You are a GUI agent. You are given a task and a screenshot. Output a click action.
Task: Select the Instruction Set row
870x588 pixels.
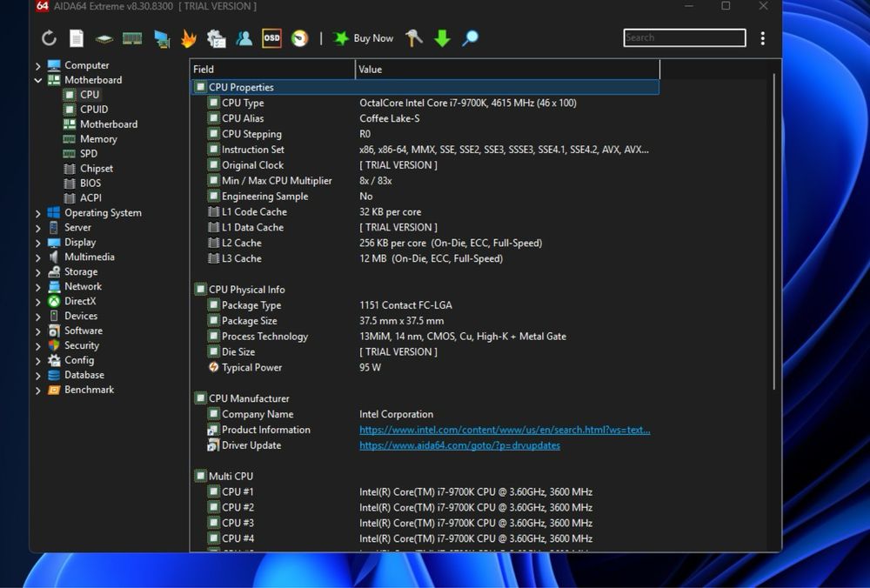point(425,150)
